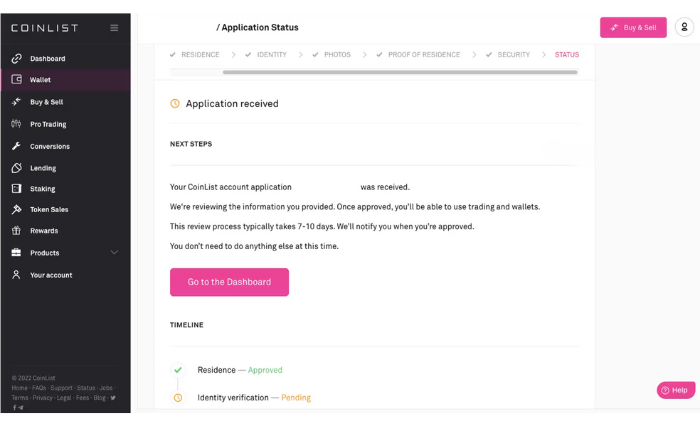This screenshot has width=700, height=426.
Task: Click the Conversions wrench icon
Action: point(17,146)
